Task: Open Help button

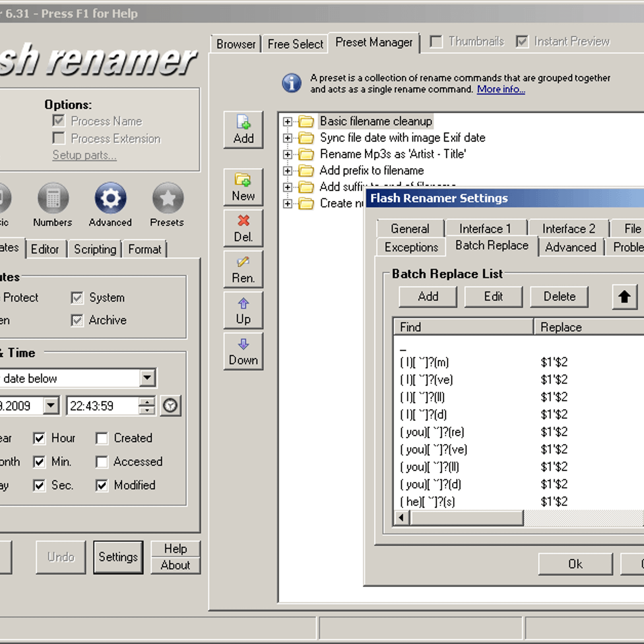Action: pos(175,549)
